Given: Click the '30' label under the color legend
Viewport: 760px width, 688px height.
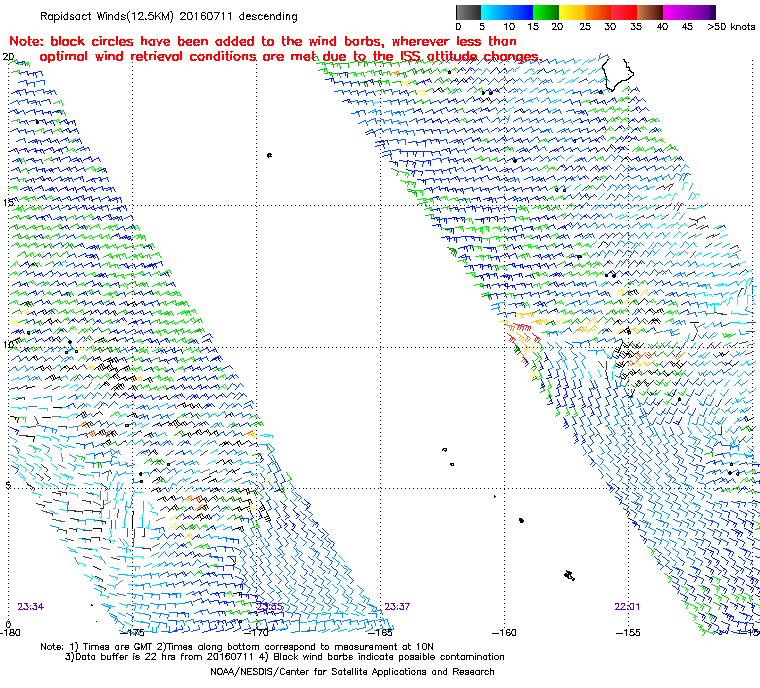Looking at the screenshot, I should (610, 27).
